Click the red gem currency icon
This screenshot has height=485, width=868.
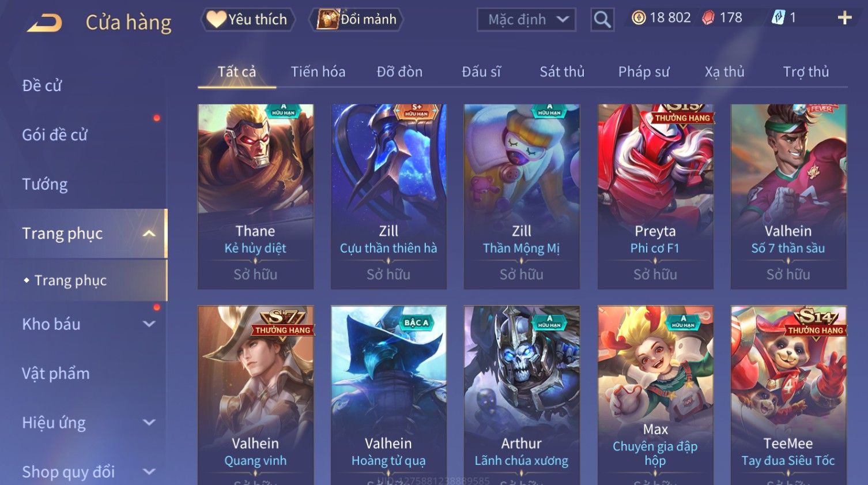708,18
